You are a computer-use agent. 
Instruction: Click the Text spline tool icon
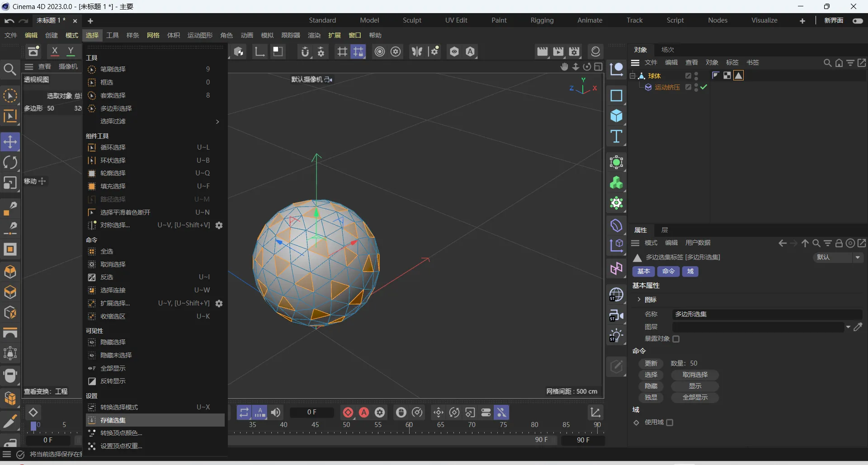(x=616, y=136)
